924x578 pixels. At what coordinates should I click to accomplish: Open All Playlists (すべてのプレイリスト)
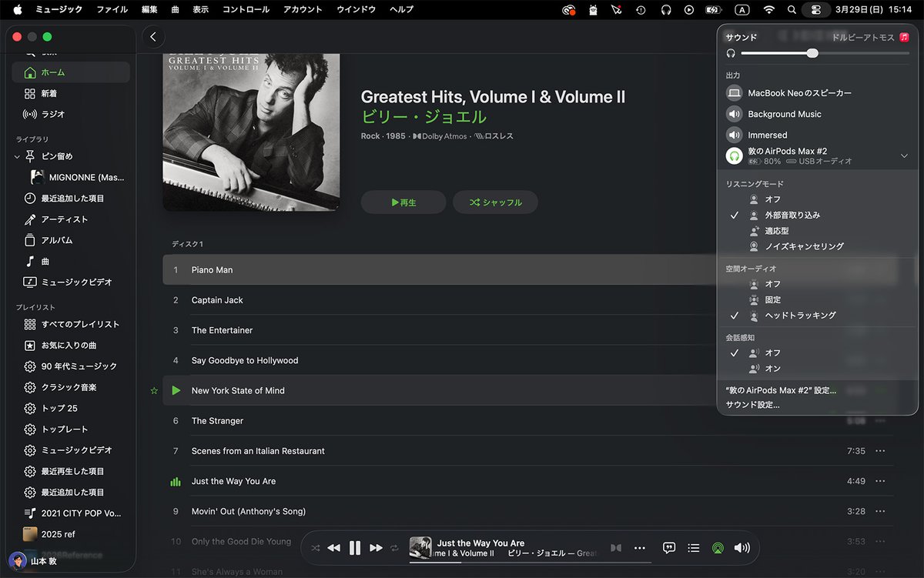71,324
